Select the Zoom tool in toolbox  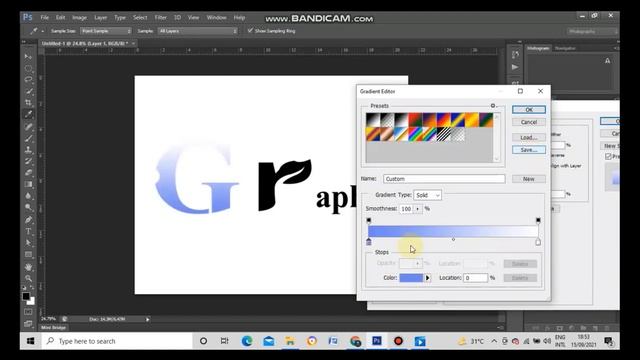(x=28, y=278)
